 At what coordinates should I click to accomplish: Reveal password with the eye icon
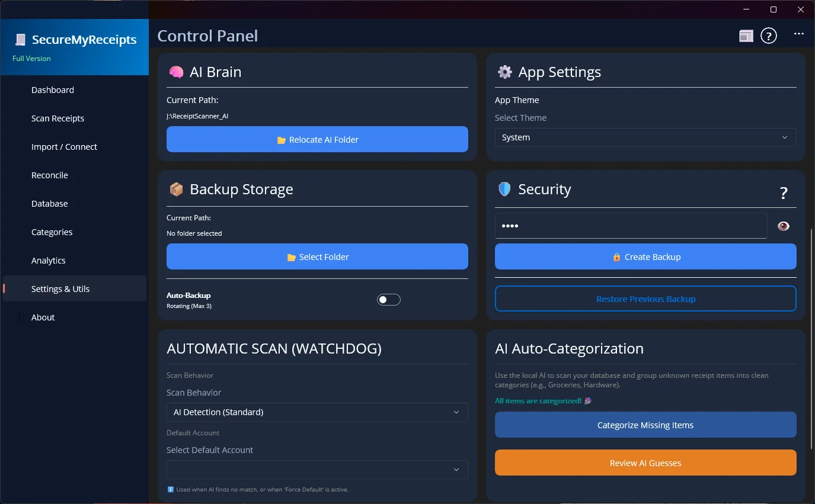click(784, 226)
